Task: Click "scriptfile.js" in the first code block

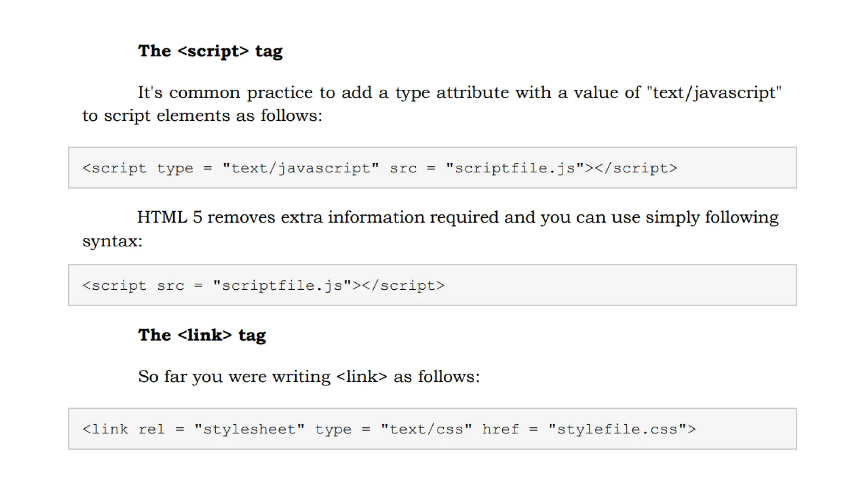Action: tap(515, 168)
